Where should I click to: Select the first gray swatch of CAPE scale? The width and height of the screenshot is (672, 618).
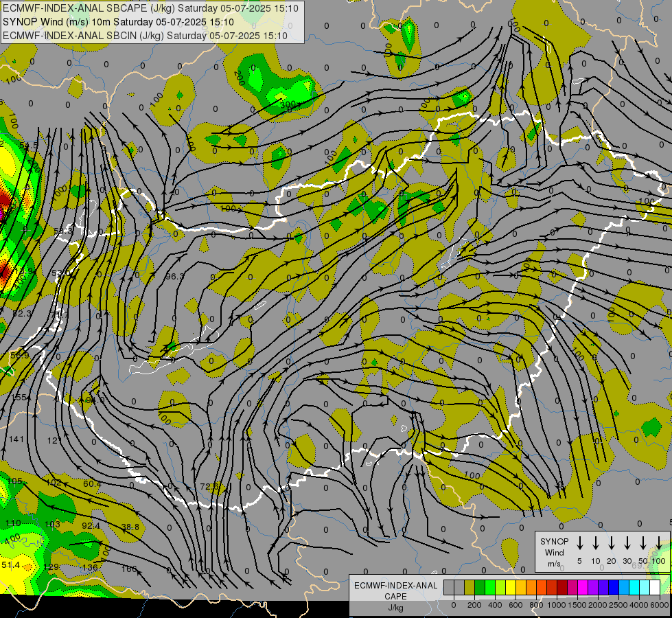coord(449,587)
